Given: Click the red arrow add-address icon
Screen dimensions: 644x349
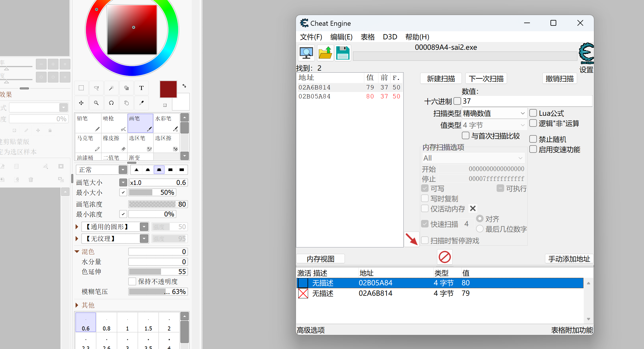Looking at the screenshot, I should point(411,239).
